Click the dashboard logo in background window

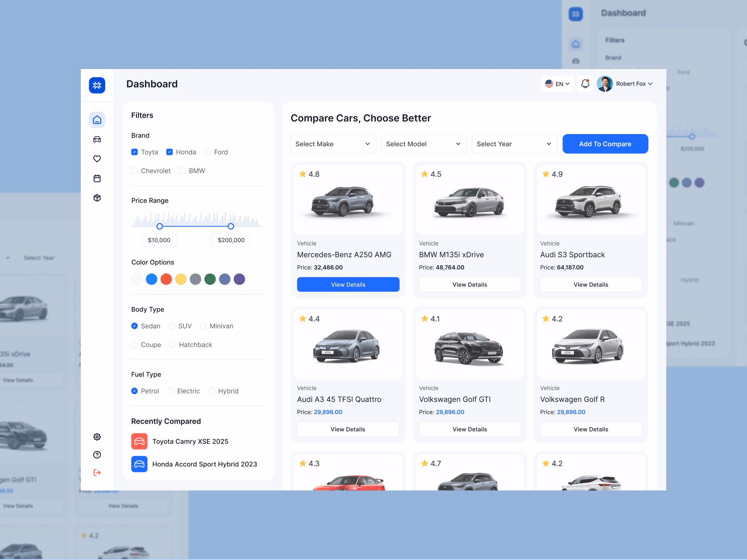click(576, 14)
